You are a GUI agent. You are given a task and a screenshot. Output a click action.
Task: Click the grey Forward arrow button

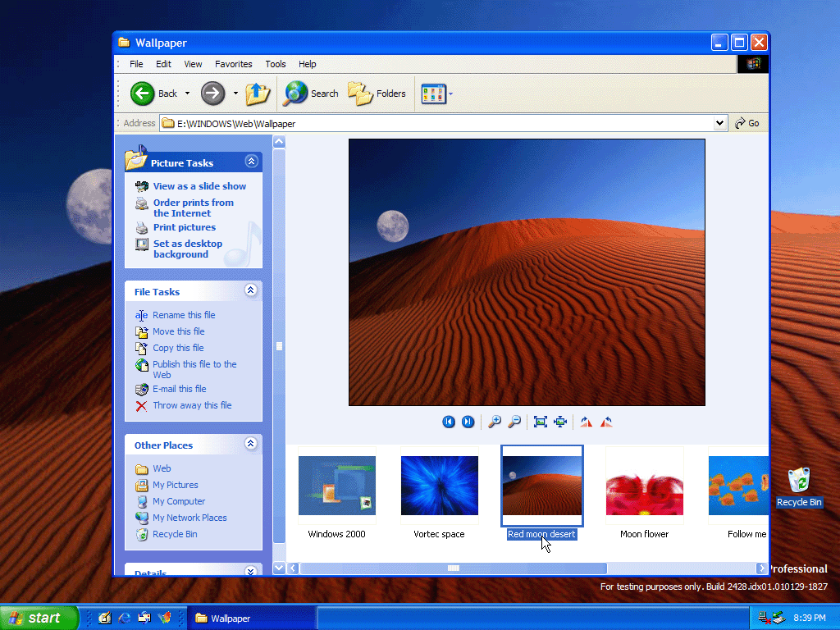(212, 94)
